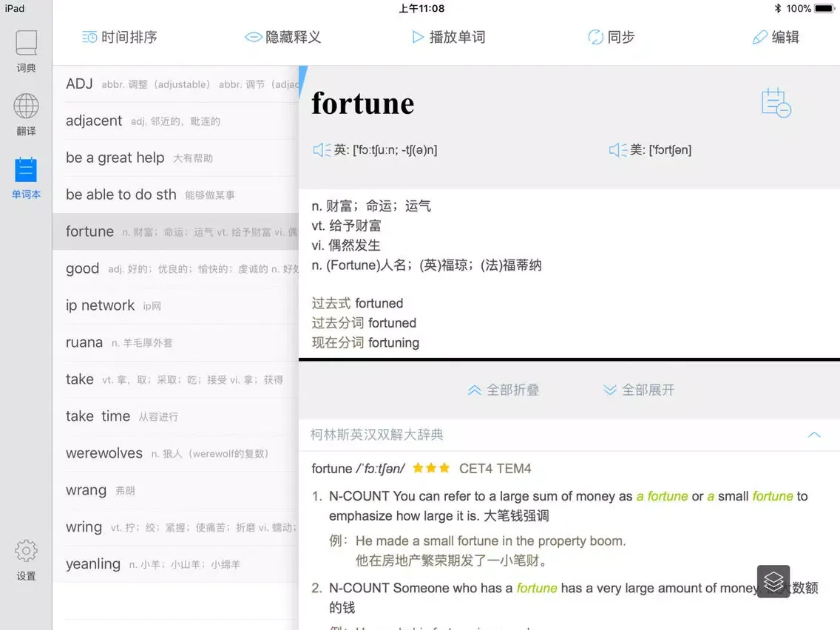Tap the 上午11:08 clock
Screen dimensions: 840x630
(421, 9)
